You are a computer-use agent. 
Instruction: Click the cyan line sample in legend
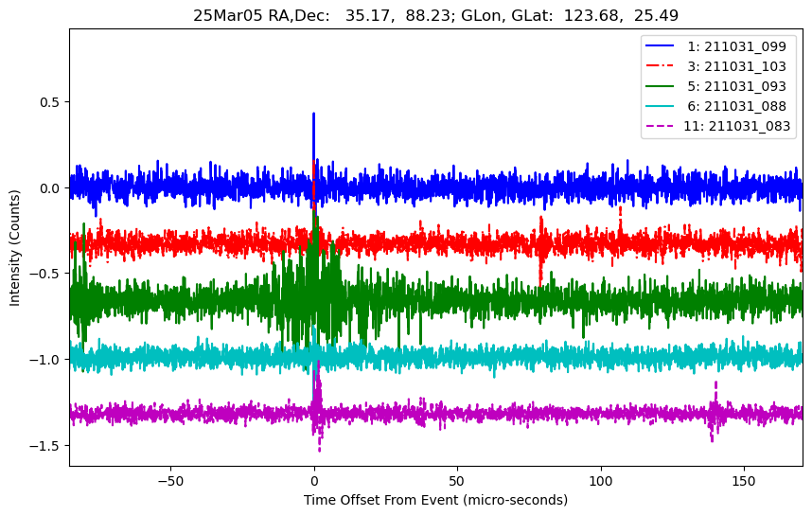pyautogui.click(x=660, y=106)
